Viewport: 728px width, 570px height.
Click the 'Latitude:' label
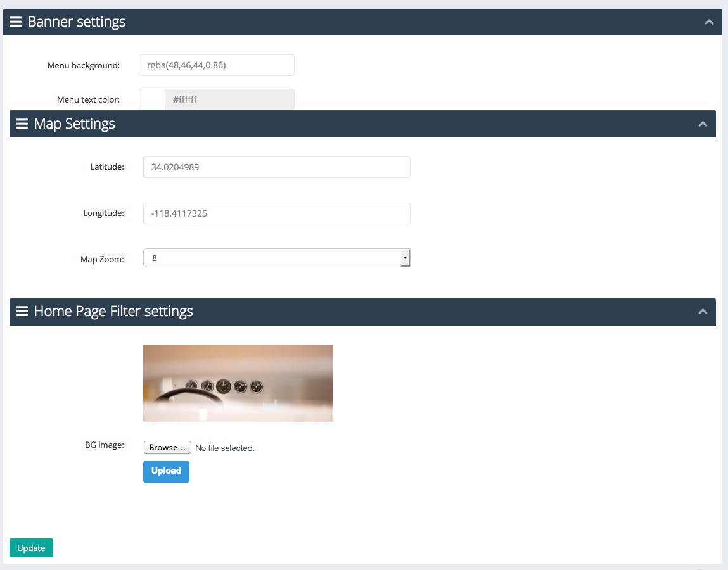pos(107,167)
